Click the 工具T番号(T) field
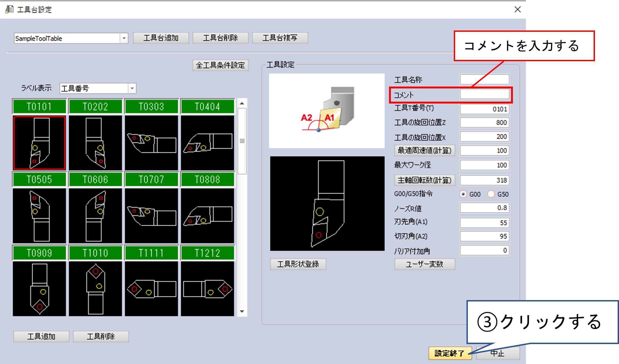Viewport: 619px width, 364px height. click(485, 109)
